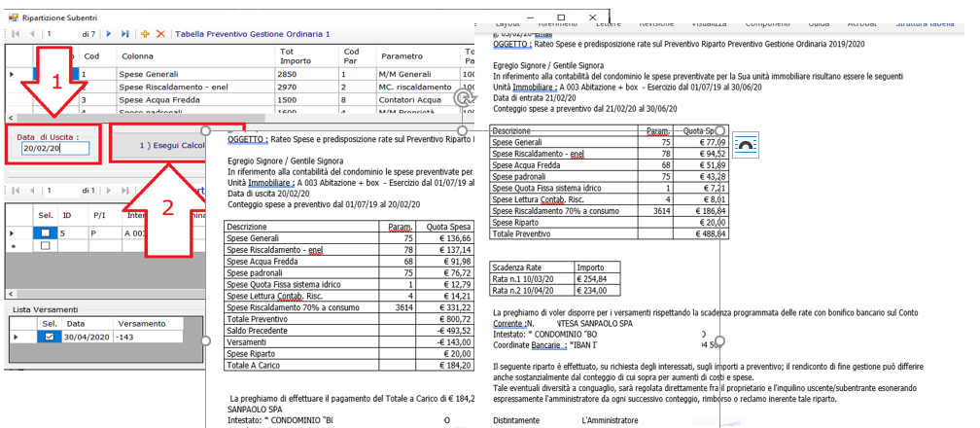Screen dimensions: 980x428
Task: Select the 'Contatori Acqua' parameter cell
Action: (417, 99)
